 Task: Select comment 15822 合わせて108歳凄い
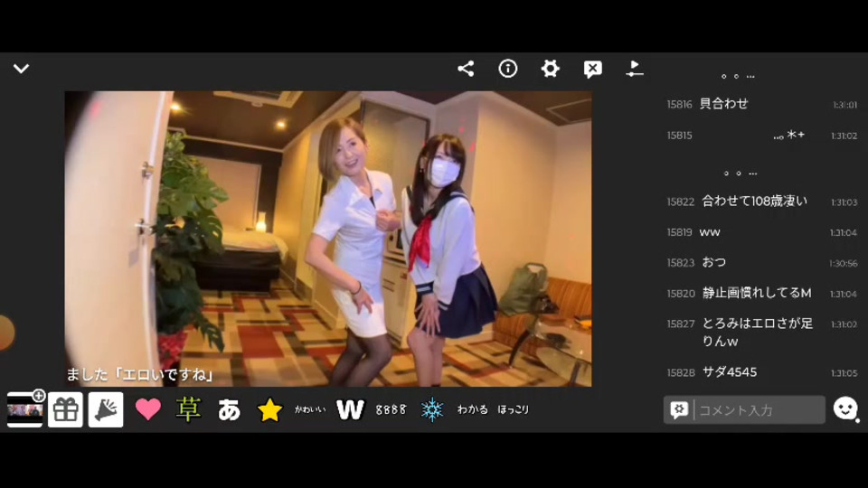coord(761,202)
